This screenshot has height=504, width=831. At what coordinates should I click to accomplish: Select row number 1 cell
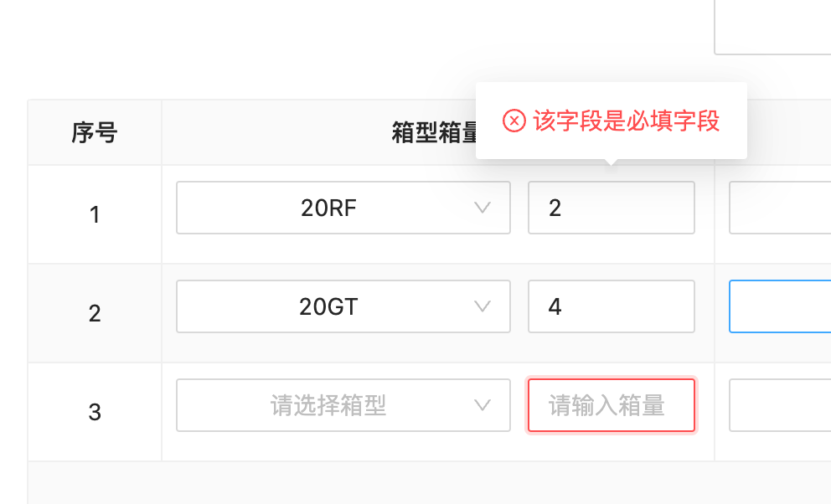(94, 213)
